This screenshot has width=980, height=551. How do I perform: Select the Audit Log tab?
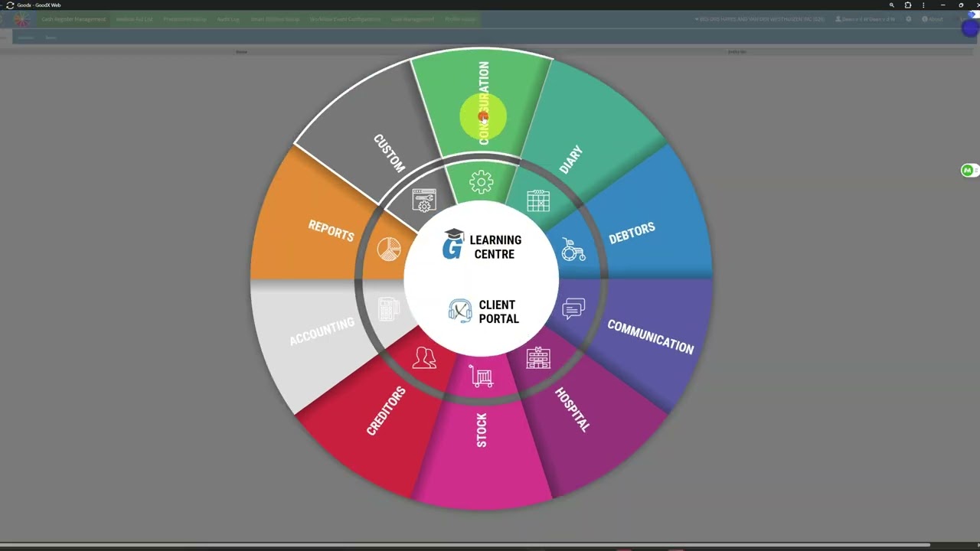click(228, 19)
